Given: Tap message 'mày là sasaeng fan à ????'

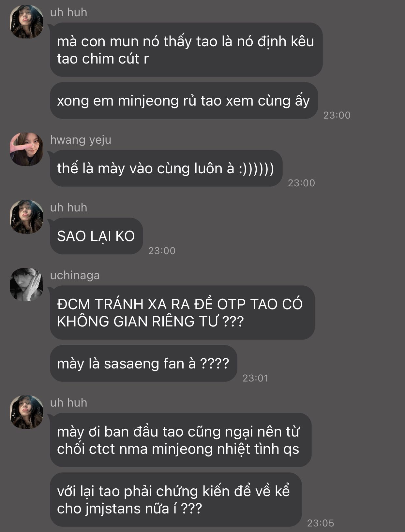Looking at the screenshot, I should tap(143, 364).
